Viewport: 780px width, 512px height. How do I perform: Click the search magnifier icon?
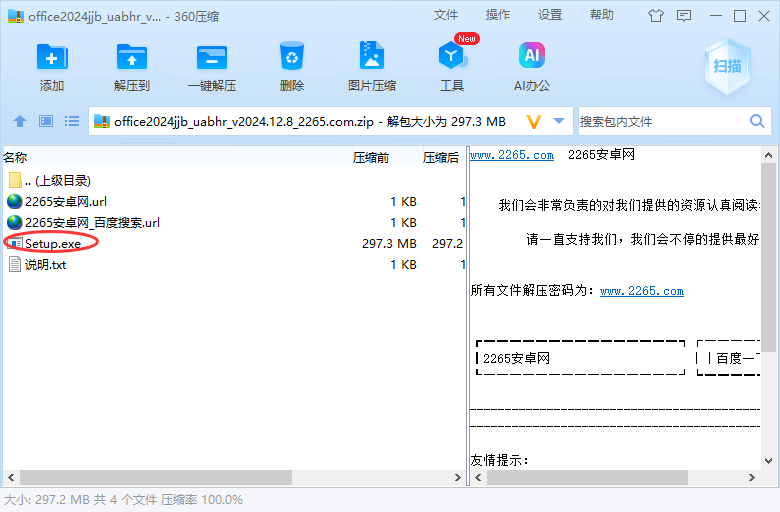tap(757, 121)
